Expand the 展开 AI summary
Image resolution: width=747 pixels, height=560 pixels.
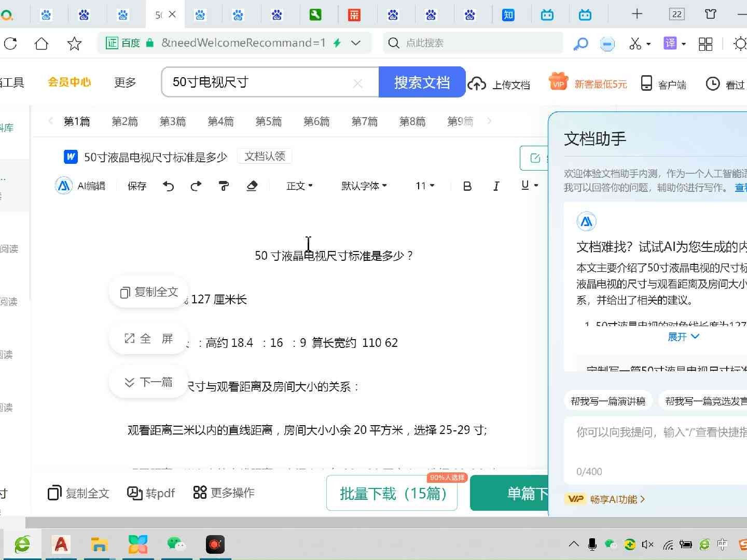683,337
